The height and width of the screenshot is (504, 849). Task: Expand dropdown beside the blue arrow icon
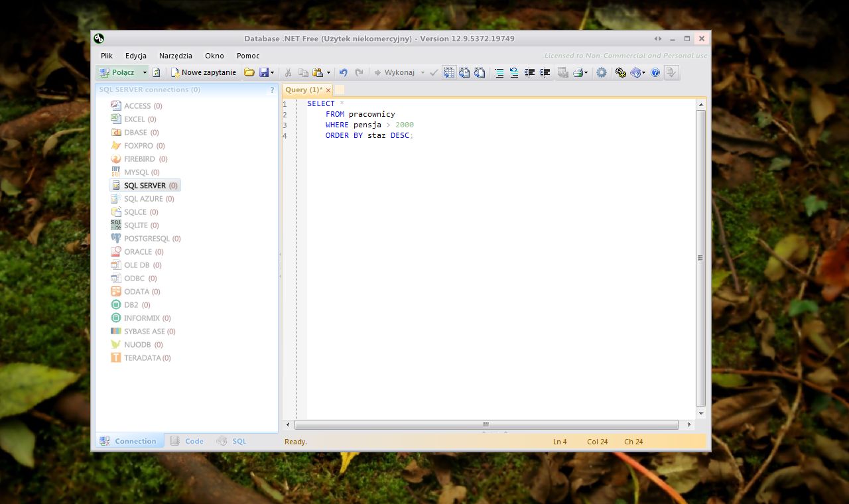(643, 73)
